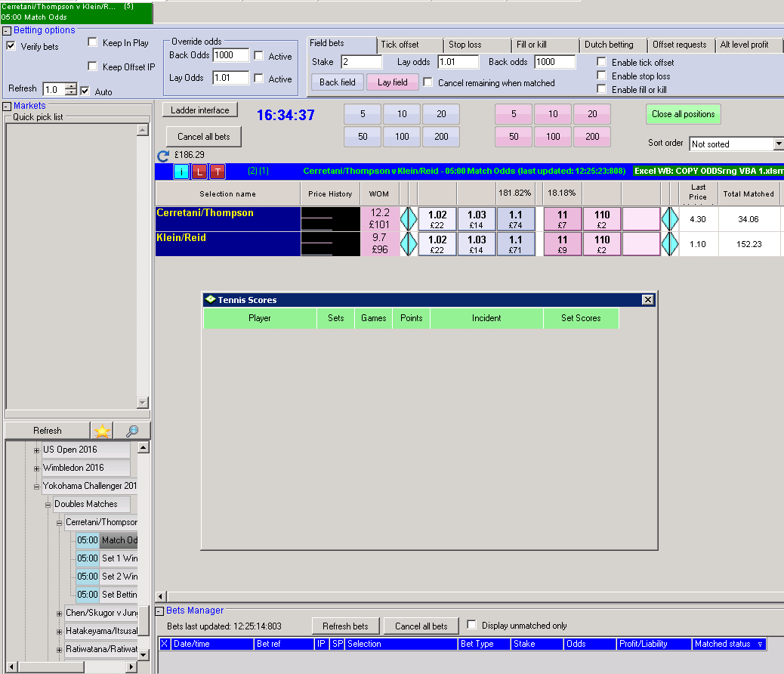Click the blue refresh arrow beside £186.29
The width and height of the screenshot is (784, 674).
pyautogui.click(x=163, y=156)
